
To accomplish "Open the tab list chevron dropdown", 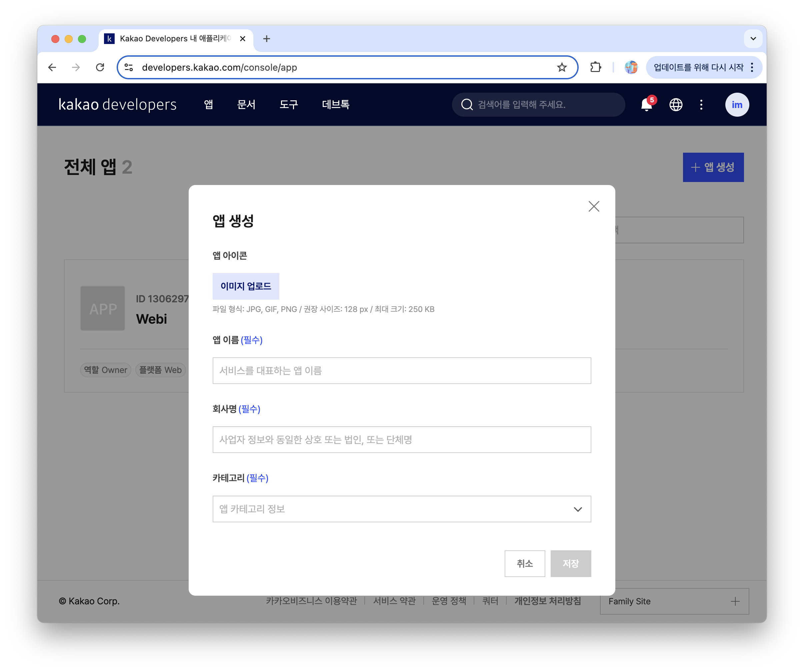I will pyautogui.click(x=753, y=39).
